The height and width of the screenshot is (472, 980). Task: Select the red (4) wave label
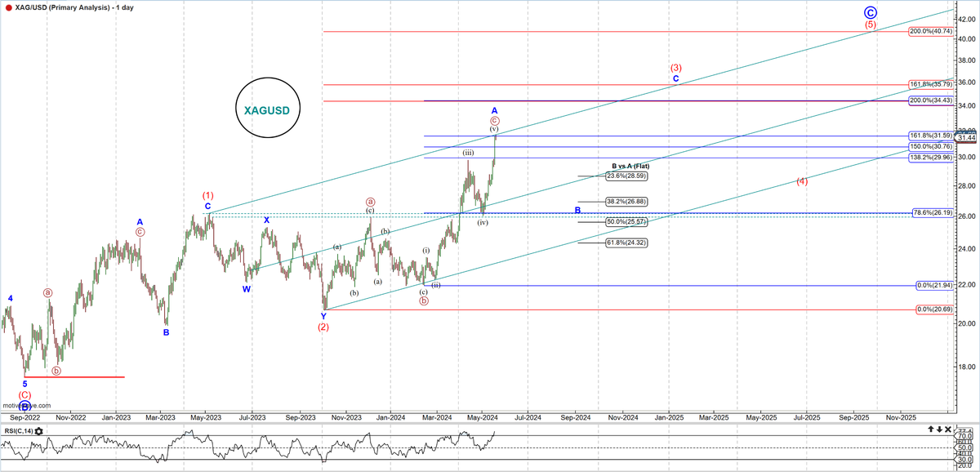[x=802, y=181]
